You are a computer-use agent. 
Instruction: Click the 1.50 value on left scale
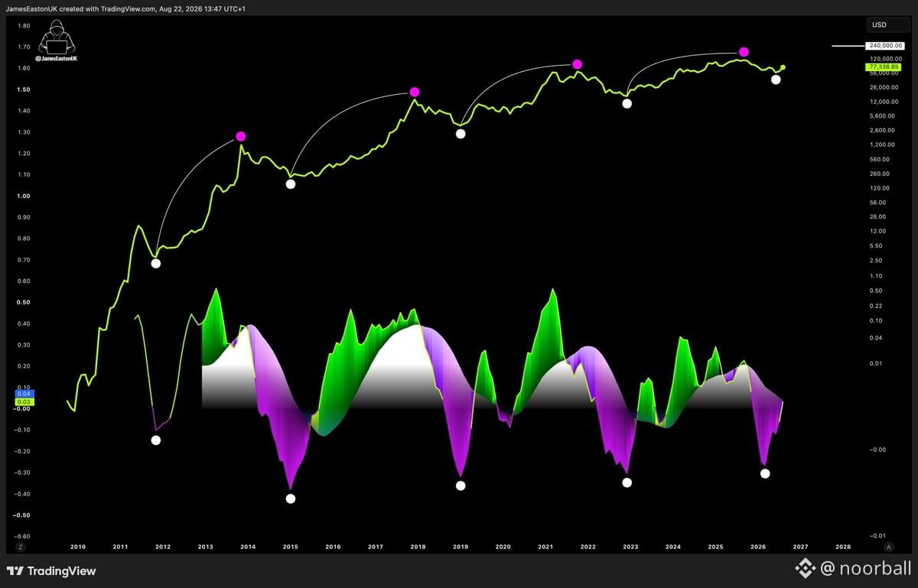coord(24,89)
